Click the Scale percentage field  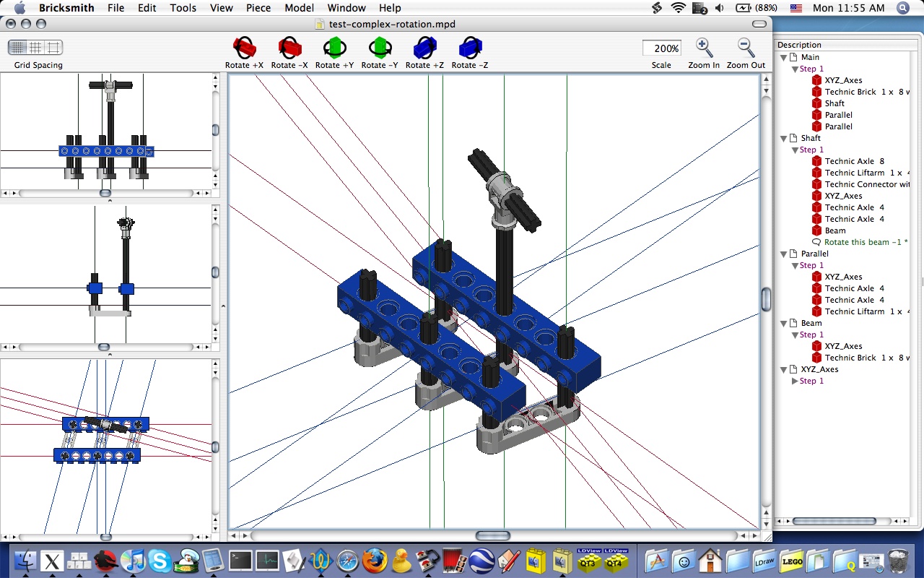pyautogui.click(x=662, y=48)
